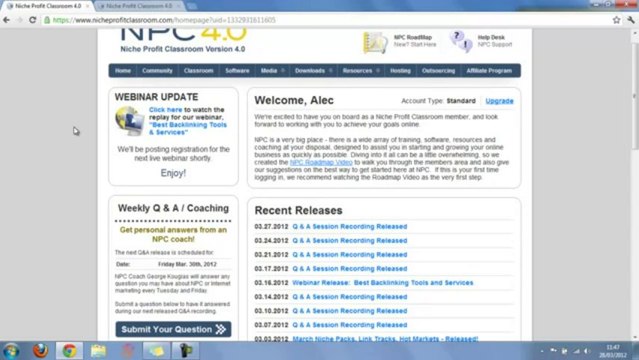This screenshot has width=639, height=360.
Task: Open a new browser tab
Action: [x=192, y=6]
